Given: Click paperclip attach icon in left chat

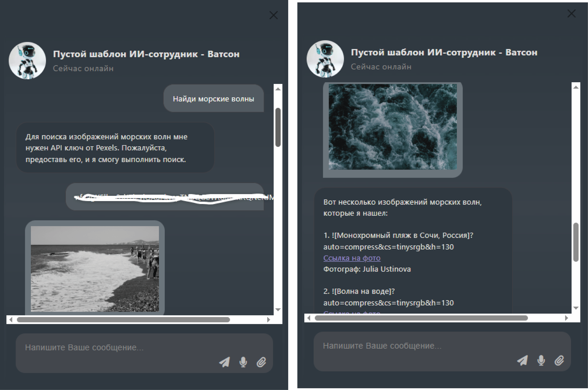Looking at the screenshot, I should (261, 362).
